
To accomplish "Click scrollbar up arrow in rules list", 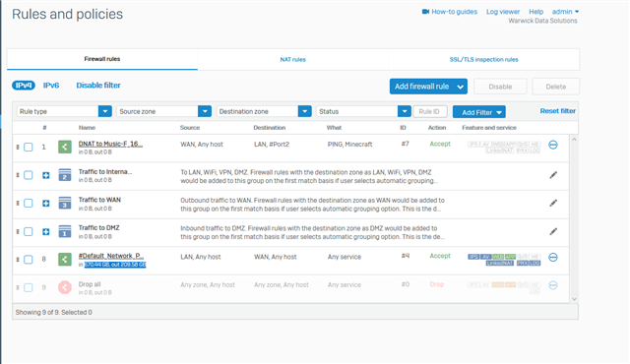I will [x=574, y=140].
